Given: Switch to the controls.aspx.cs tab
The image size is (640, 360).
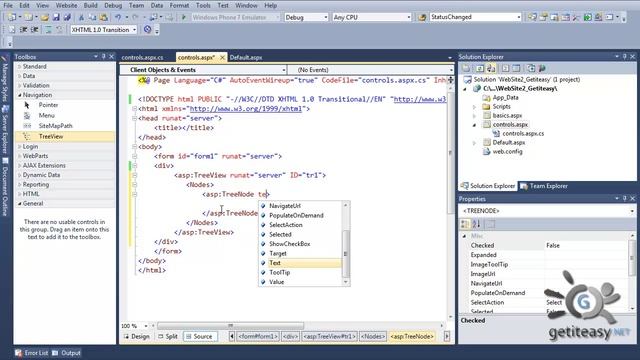Looking at the screenshot, I should pos(142,58).
